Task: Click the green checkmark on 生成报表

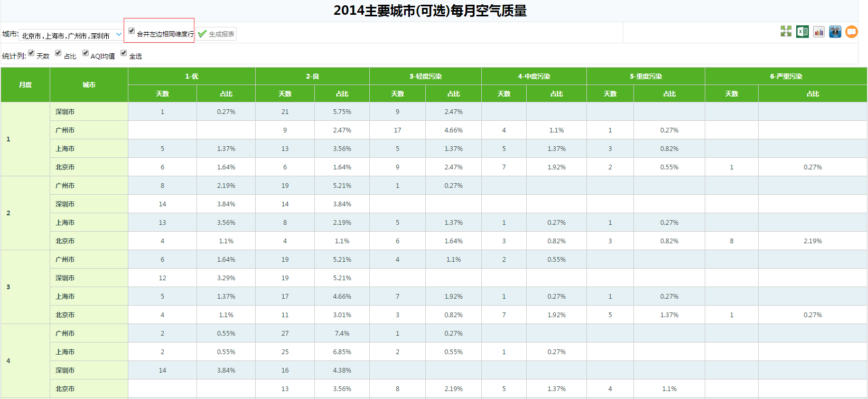Action: click(x=202, y=34)
